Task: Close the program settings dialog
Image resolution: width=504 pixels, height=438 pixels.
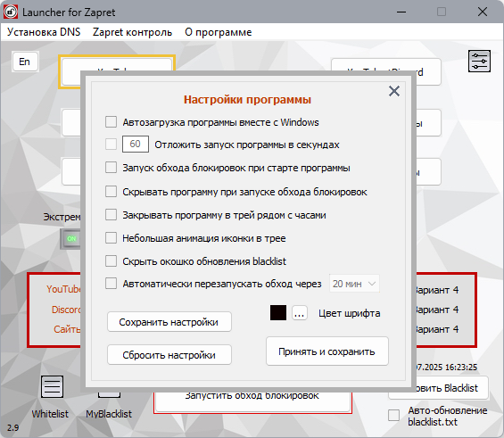Action: (394, 91)
